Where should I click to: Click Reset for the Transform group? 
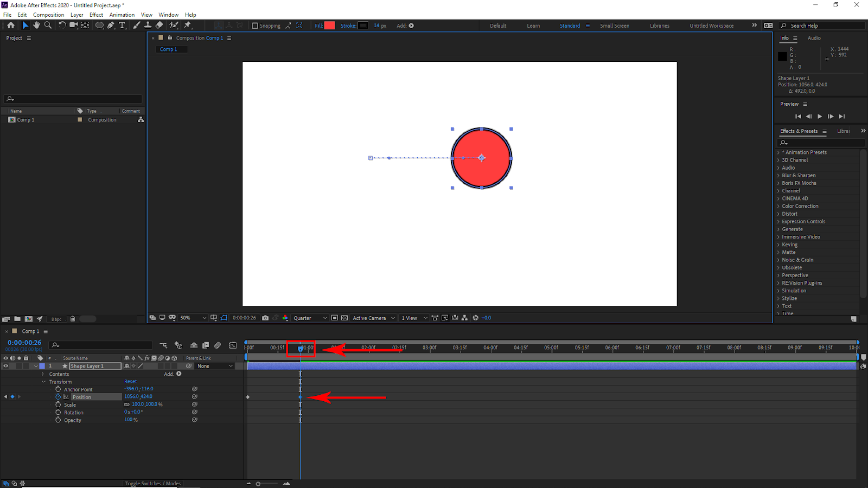[x=131, y=382]
